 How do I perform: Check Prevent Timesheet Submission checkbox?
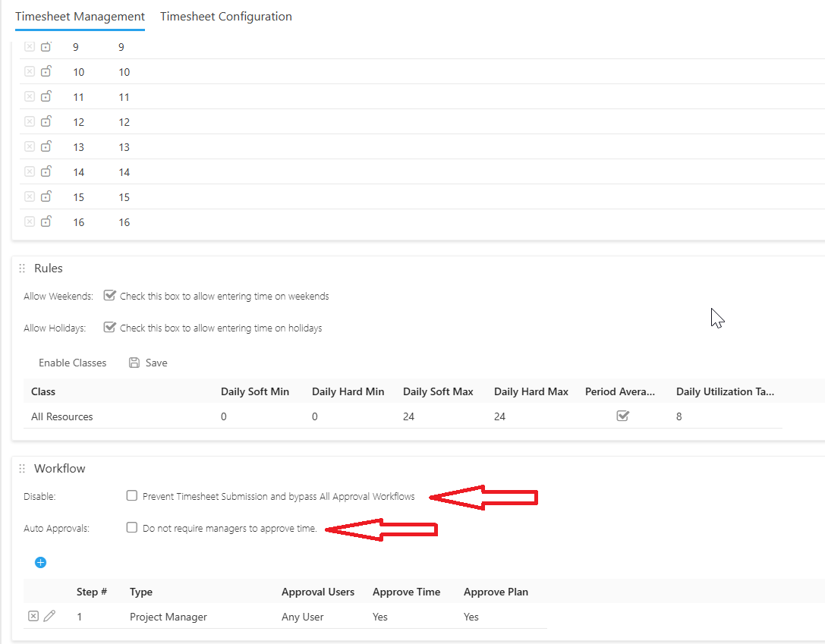click(x=131, y=496)
